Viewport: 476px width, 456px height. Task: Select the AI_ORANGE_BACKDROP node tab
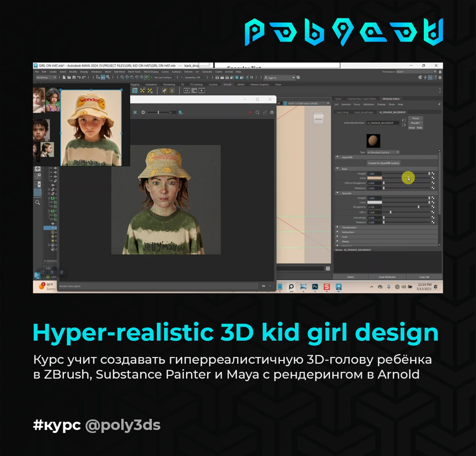tap(392, 112)
